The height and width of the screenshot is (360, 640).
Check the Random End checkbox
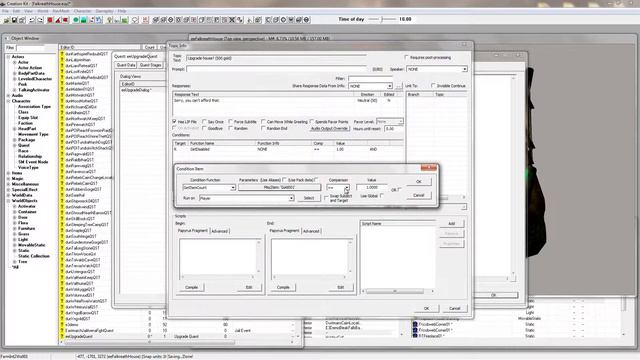click(x=263, y=128)
